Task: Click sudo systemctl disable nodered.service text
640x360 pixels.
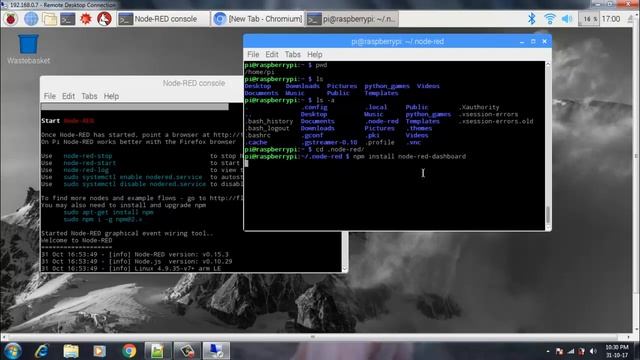Action: point(135,184)
